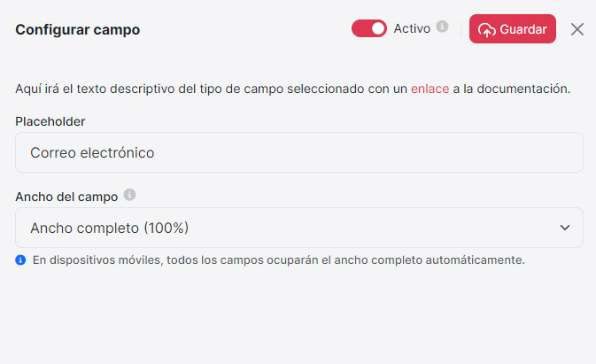Close the Configurar campo panel
The width and height of the screenshot is (596, 364).
[577, 29]
